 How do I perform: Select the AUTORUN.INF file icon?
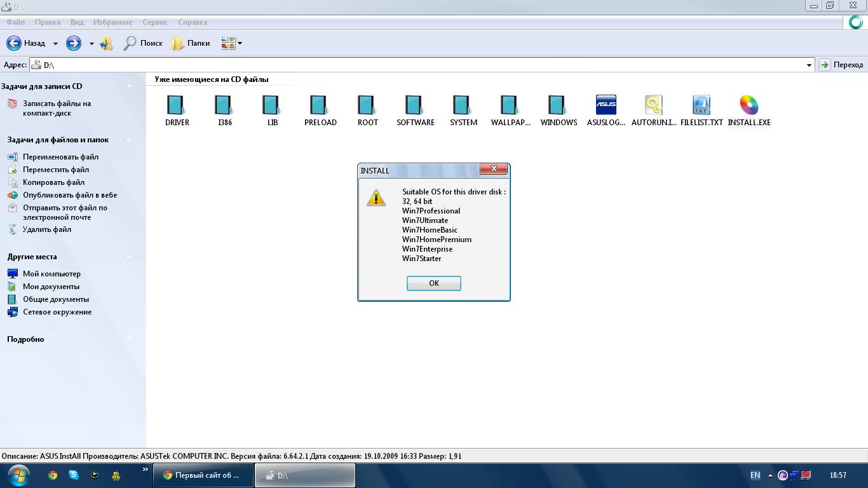click(653, 106)
